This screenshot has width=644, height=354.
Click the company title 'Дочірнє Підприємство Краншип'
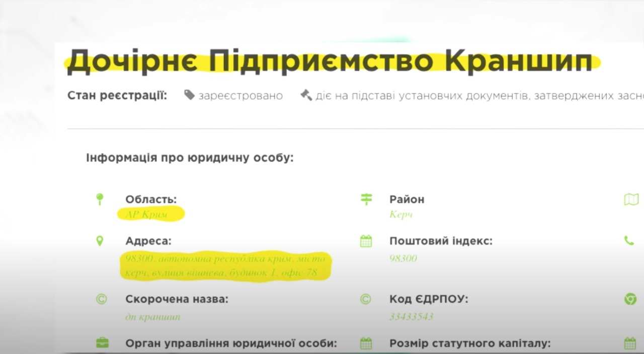pyautogui.click(x=330, y=61)
